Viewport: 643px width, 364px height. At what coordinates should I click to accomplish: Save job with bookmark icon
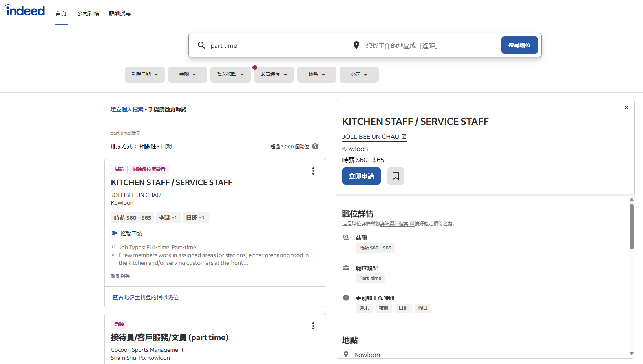(396, 176)
